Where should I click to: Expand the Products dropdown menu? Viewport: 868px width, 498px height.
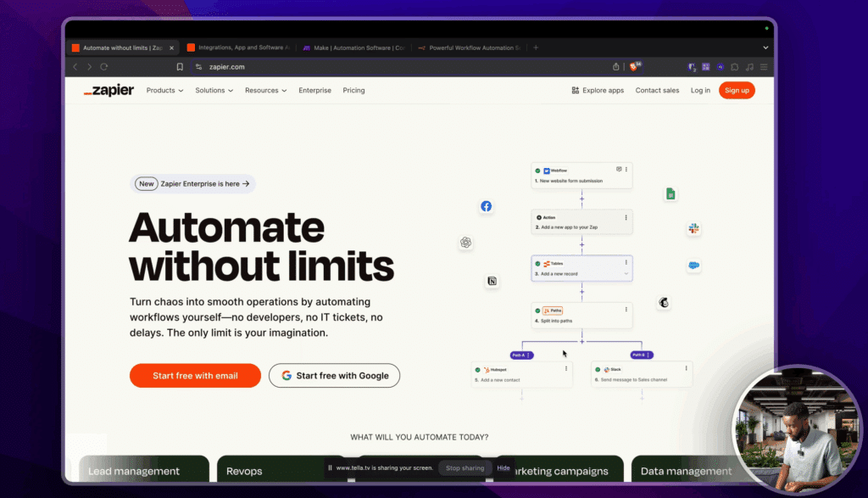pyautogui.click(x=164, y=91)
